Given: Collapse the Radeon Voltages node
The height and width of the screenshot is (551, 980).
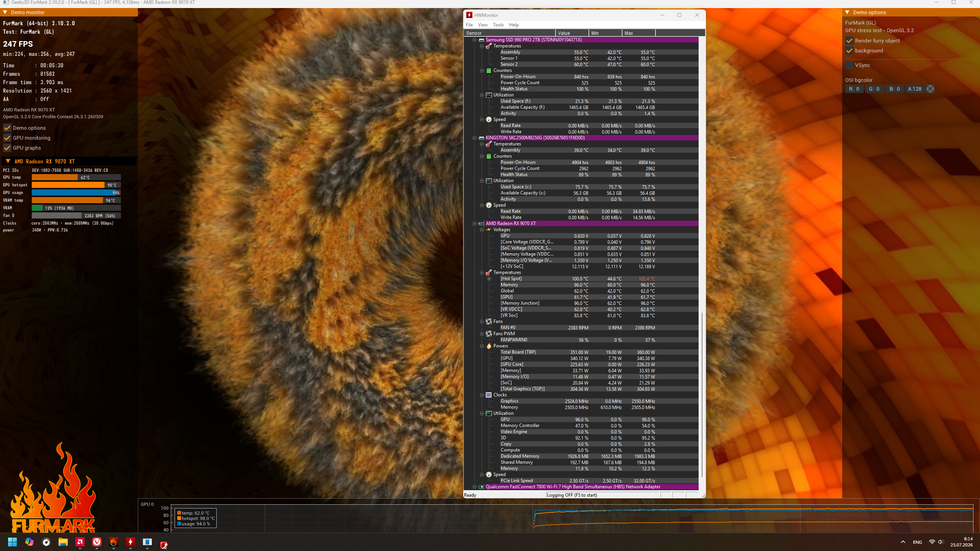Looking at the screenshot, I should point(482,230).
